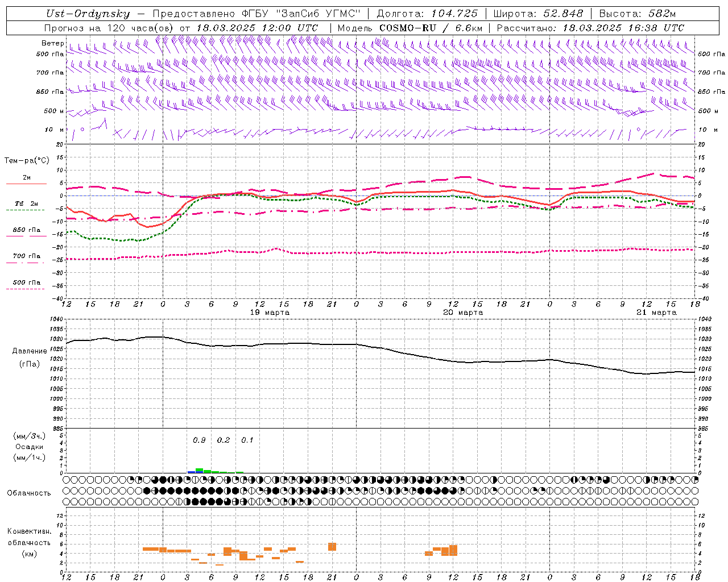Screen dimensions: 728x582
Task: Click the red 2м temperature legend line
Action: pos(26,184)
